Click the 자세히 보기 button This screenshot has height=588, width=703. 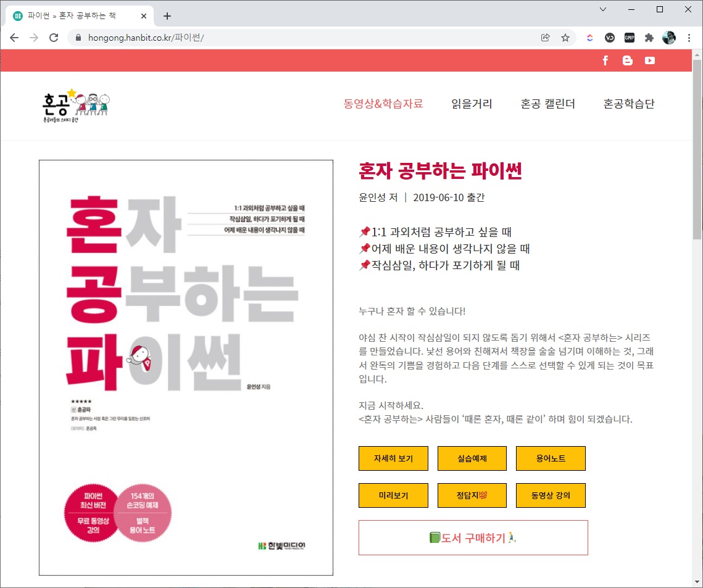click(x=393, y=458)
